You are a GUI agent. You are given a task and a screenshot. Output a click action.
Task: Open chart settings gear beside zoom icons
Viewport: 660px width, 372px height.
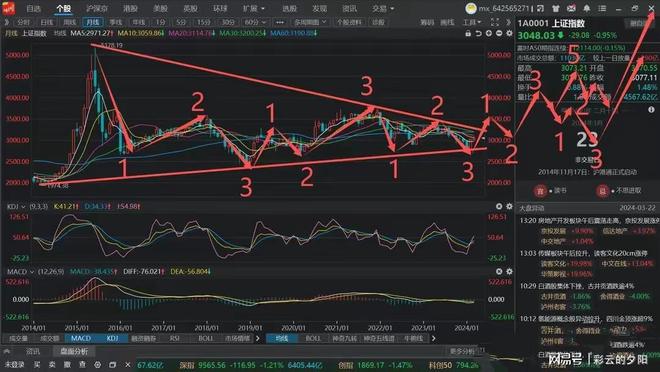(509, 33)
